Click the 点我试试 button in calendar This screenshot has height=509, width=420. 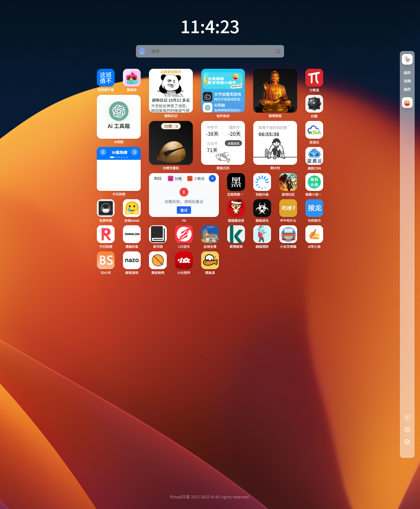(233, 143)
